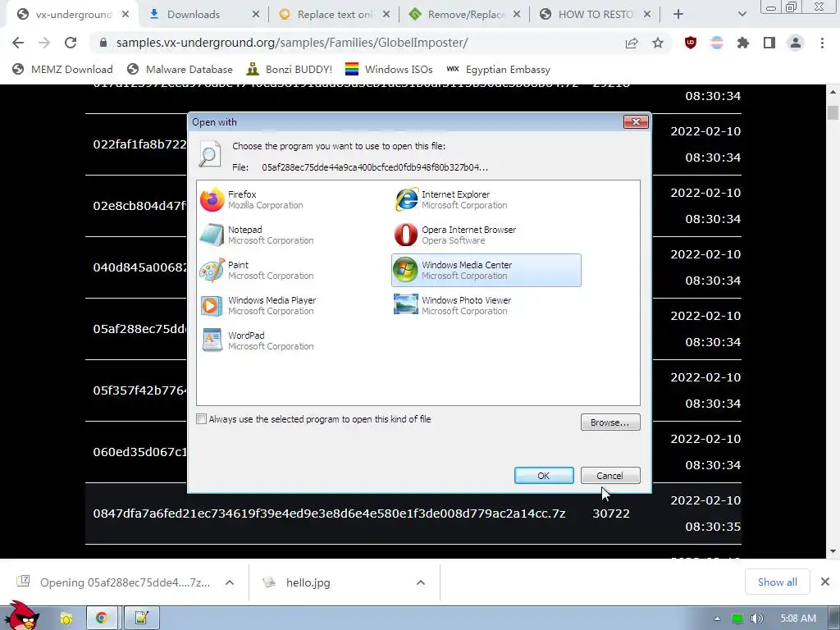Choose the Notepad program icon
This screenshot has height=630, width=840.
[212, 235]
